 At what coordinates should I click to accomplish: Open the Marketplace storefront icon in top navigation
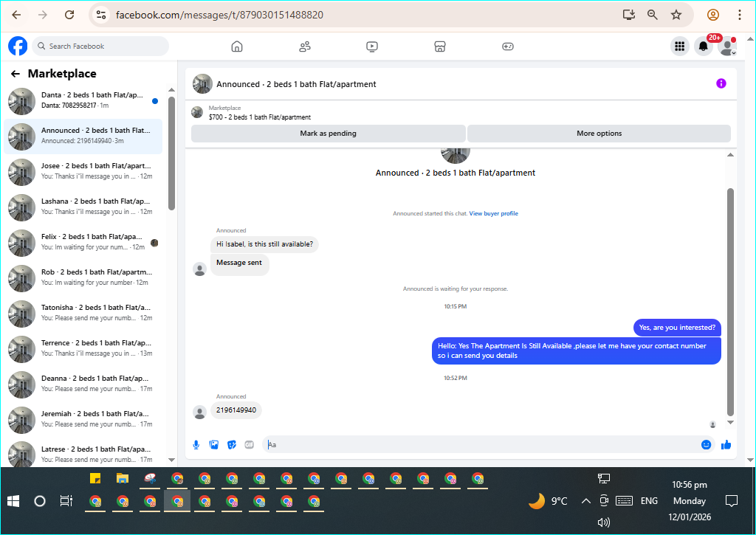(440, 46)
